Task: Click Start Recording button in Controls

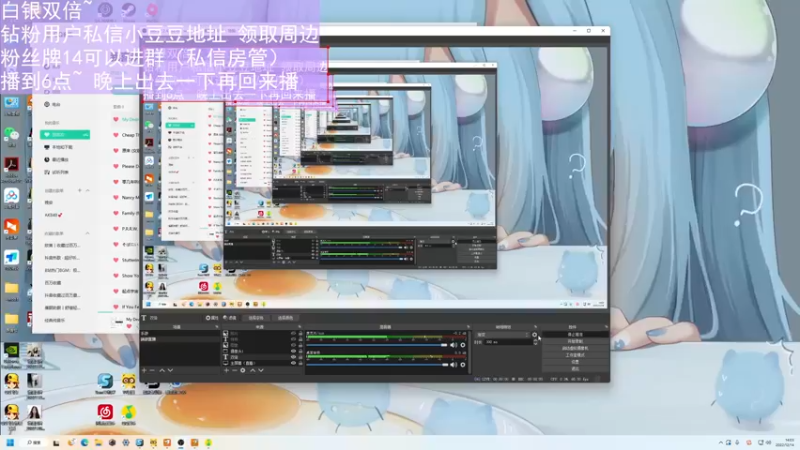Action: (x=576, y=341)
